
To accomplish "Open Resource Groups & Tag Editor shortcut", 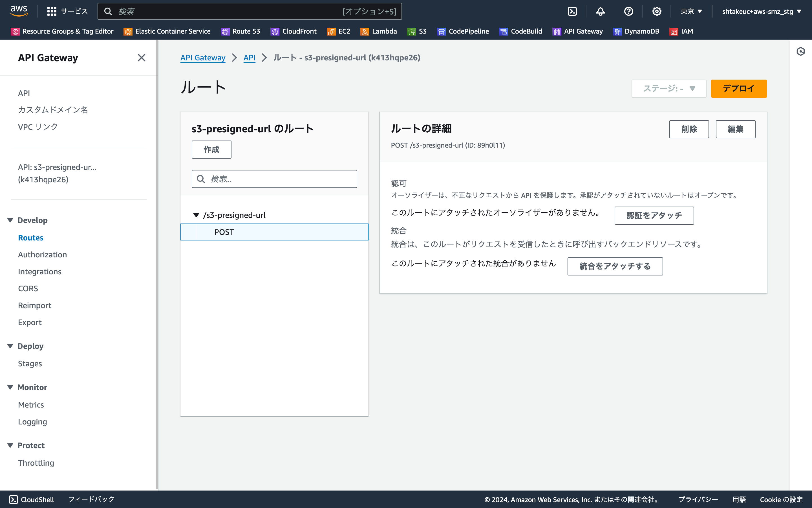I will click(62, 31).
